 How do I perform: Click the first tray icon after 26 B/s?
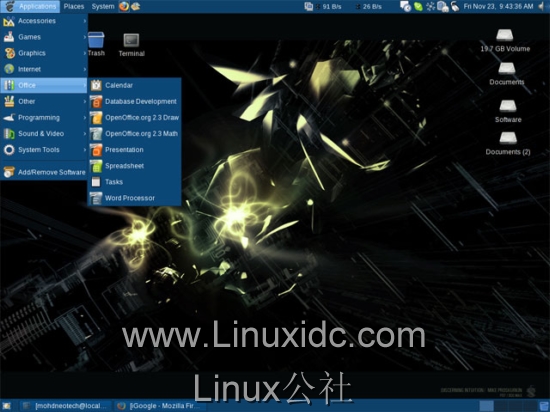pyautogui.click(x=405, y=6)
